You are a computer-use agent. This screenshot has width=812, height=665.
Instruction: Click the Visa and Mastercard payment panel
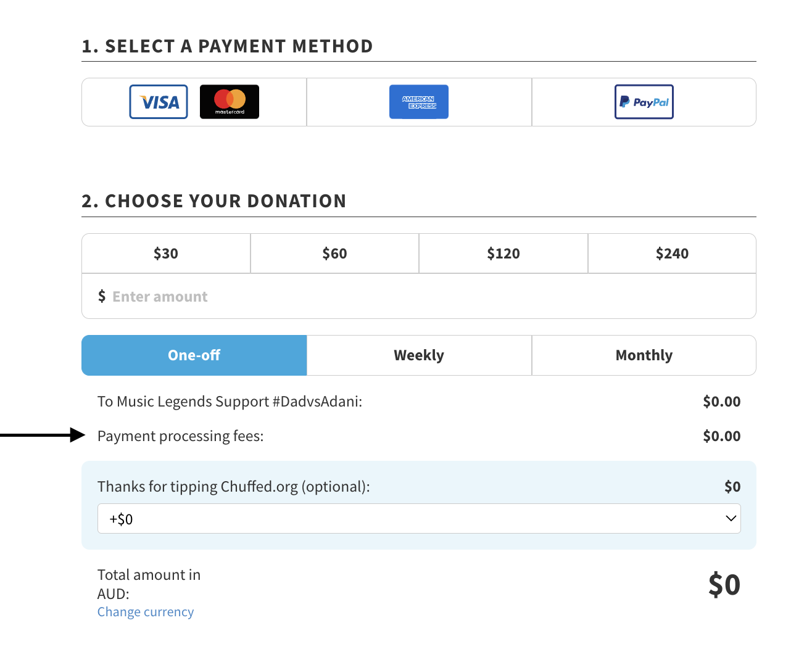pos(194,102)
